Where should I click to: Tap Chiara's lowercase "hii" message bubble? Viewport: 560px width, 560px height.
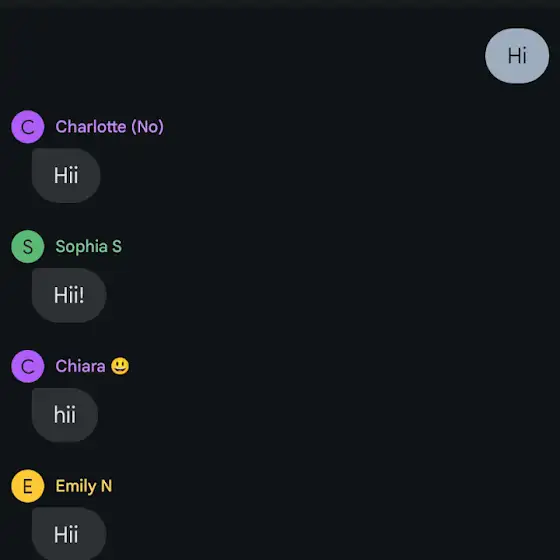pos(65,415)
